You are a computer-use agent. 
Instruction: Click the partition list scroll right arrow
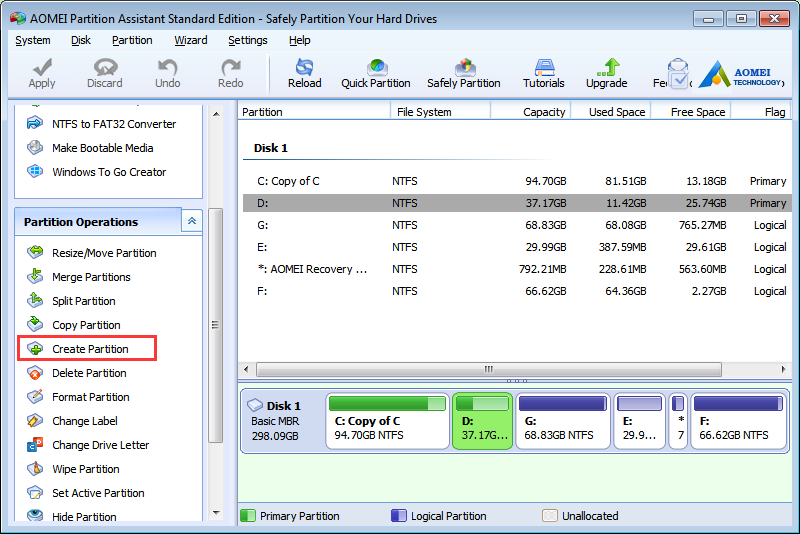pyautogui.click(x=783, y=369)
